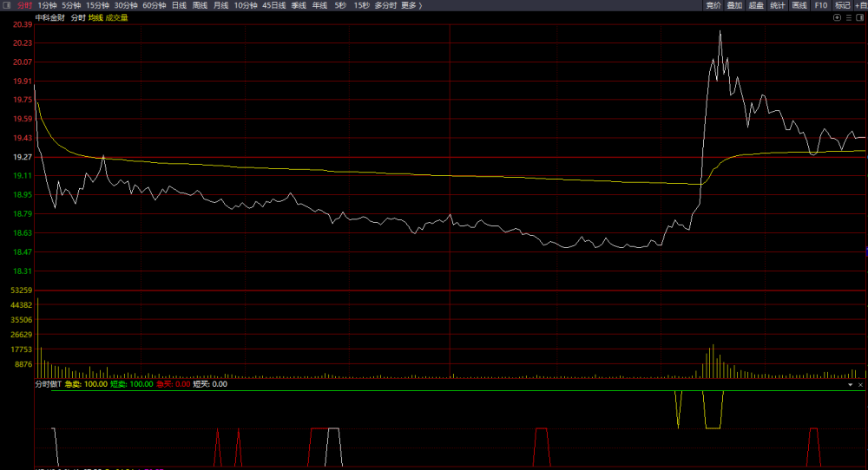868x470 pixels.
Task: Open the 画线 drawing tools
Action: click(x=799, y=5)
